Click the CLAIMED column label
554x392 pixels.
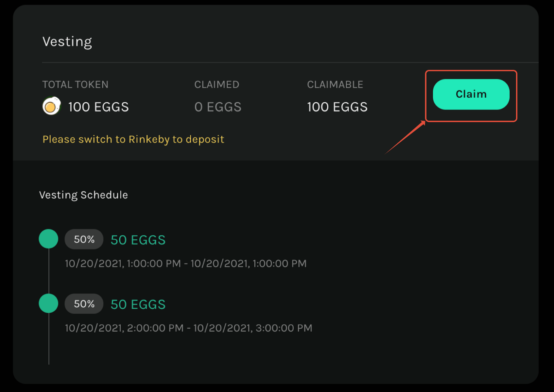point(216,84)
